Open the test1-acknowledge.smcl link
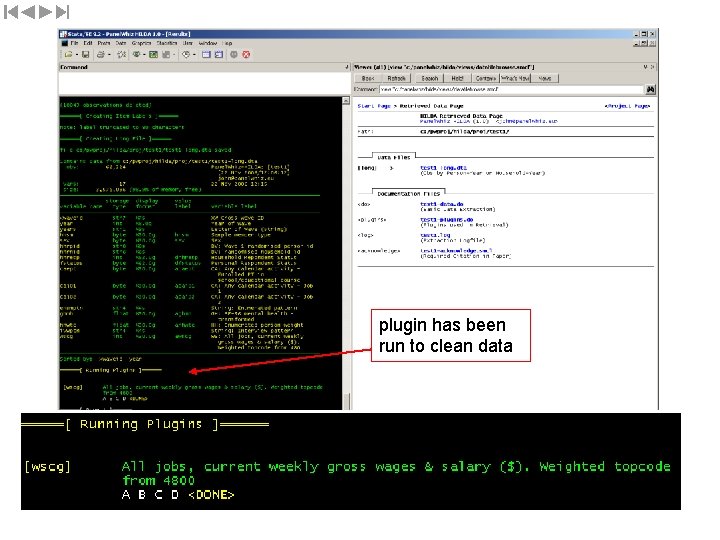720x540 pixels. click(456, 250)
